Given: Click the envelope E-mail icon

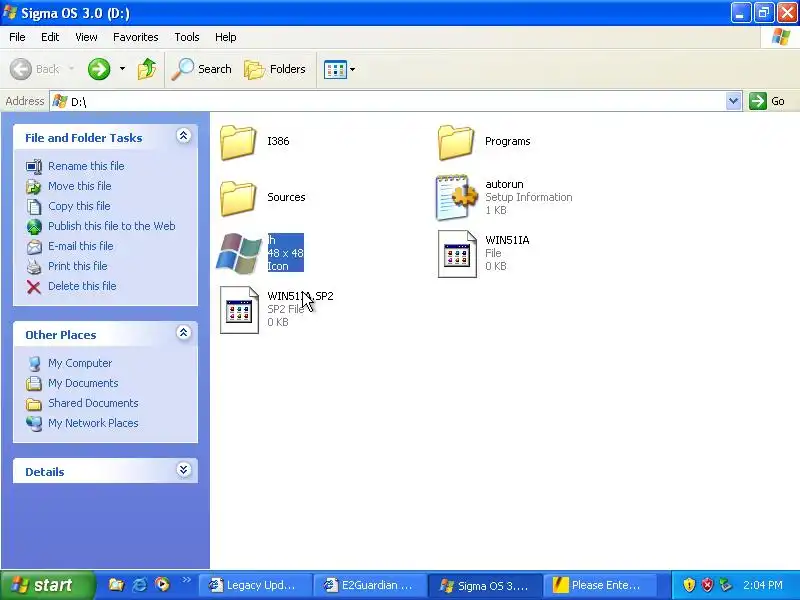Looking at the screenshot, I should coord(34,247).
